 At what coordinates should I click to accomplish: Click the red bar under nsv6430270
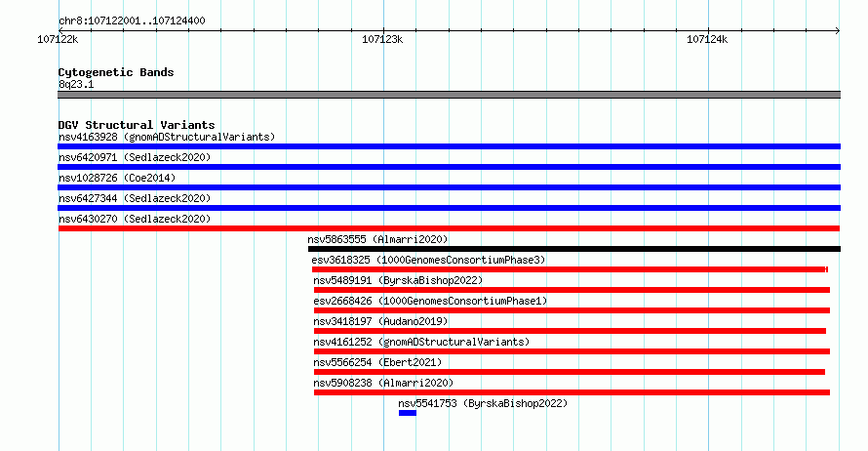tap(449, 228)
